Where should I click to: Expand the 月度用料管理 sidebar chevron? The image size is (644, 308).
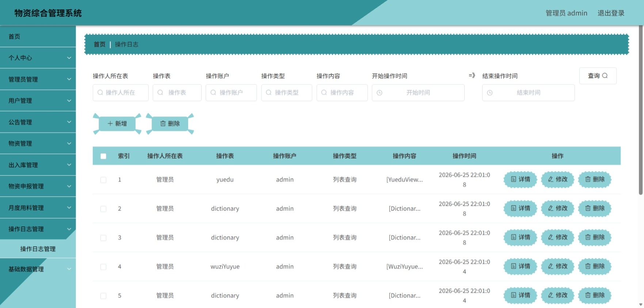click(69, 207)
